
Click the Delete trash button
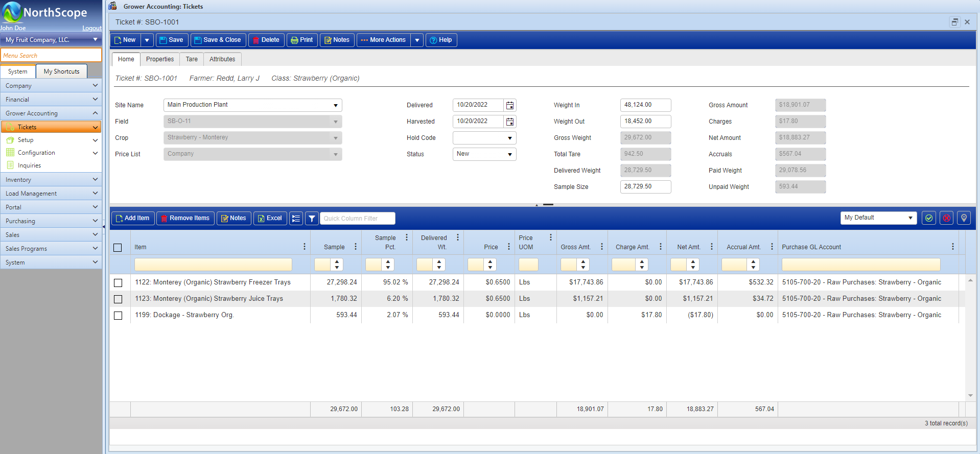click(266, 40)
